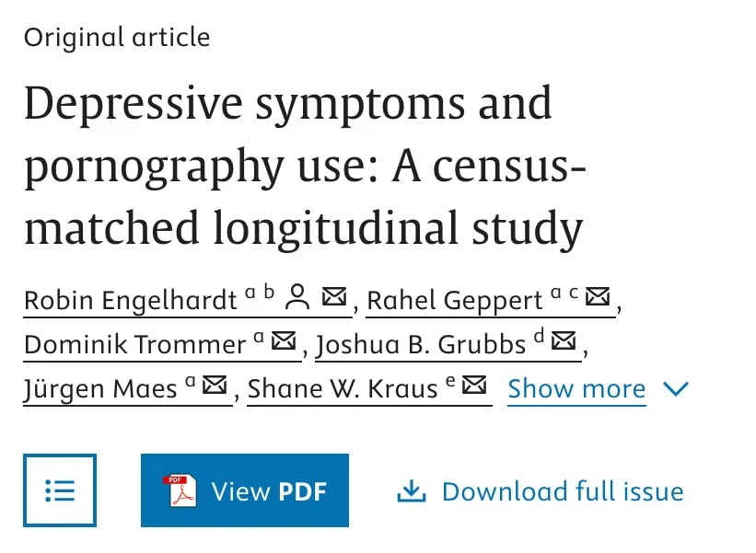
Task: Expand the author list chevron
Action: tap(676, 388)
